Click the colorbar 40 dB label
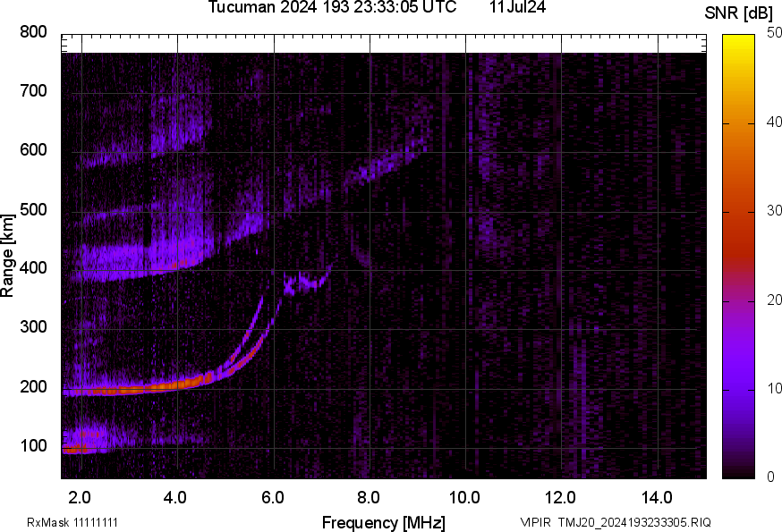Image resolution: width=782 pixels, height=532 pixels. coord(774,122)
